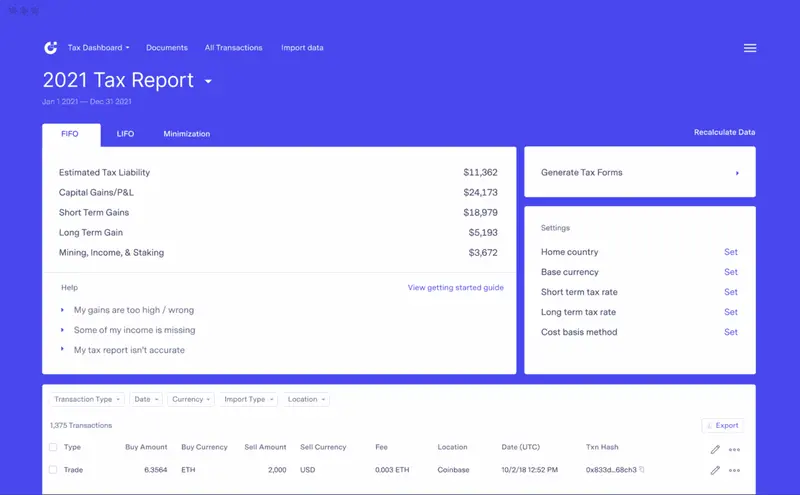Screen dimensions: 800x495
Task: Check the Trade transaction row checkbox
Action: [x=53, y=470]
